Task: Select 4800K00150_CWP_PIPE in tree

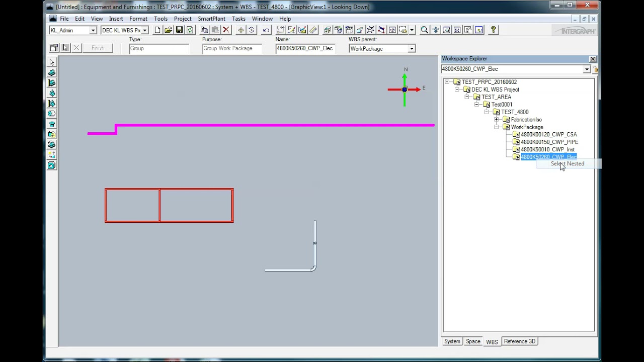Action: click(549, 142)
